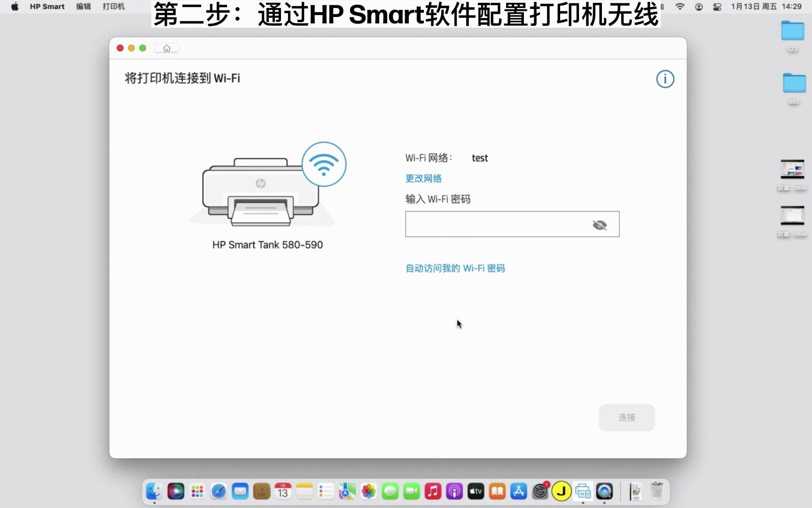Open Maps from the Dock
Screen dimensions: 812x508
[347, 492]
